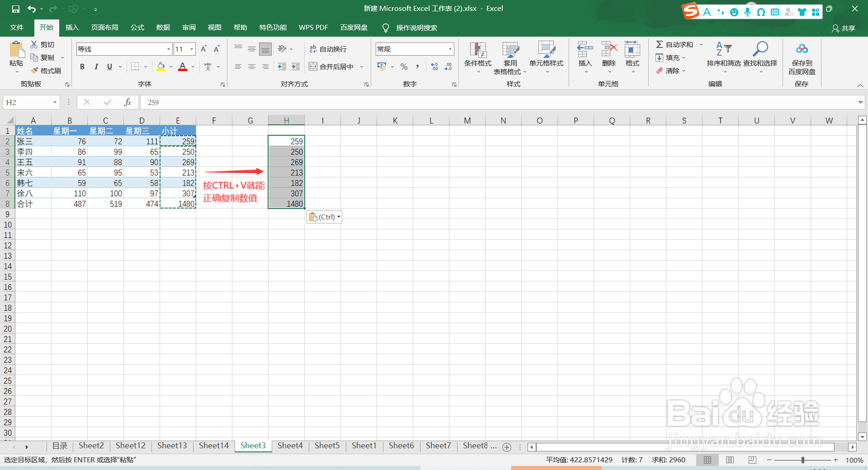The image size is (868, 470).
Task: Click the Cell Styles (单元格样式) button
Action: click(x=546, y=57)
